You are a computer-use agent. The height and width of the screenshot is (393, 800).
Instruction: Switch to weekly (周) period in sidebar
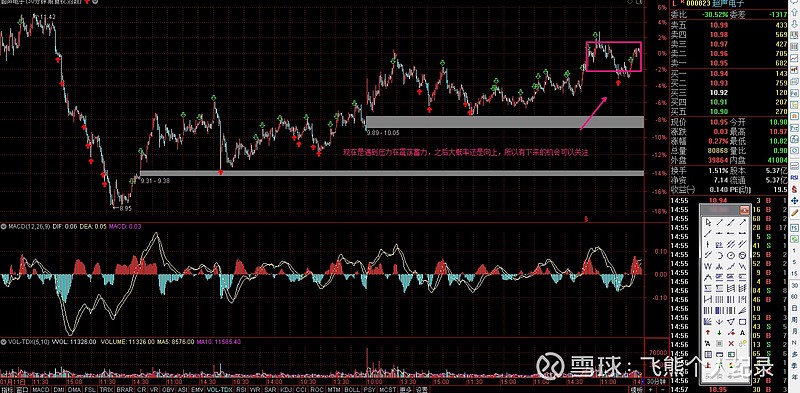(795, 320)
